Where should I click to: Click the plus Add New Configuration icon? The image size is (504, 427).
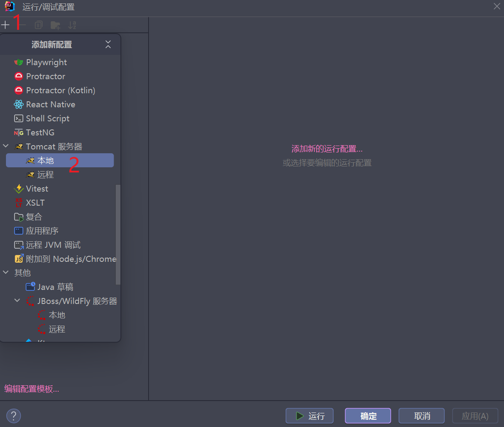[x=6, y=25]
